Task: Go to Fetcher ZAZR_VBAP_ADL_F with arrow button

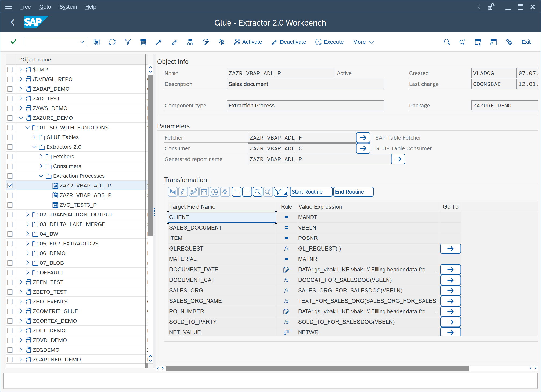Action: (x=363, y=138)
